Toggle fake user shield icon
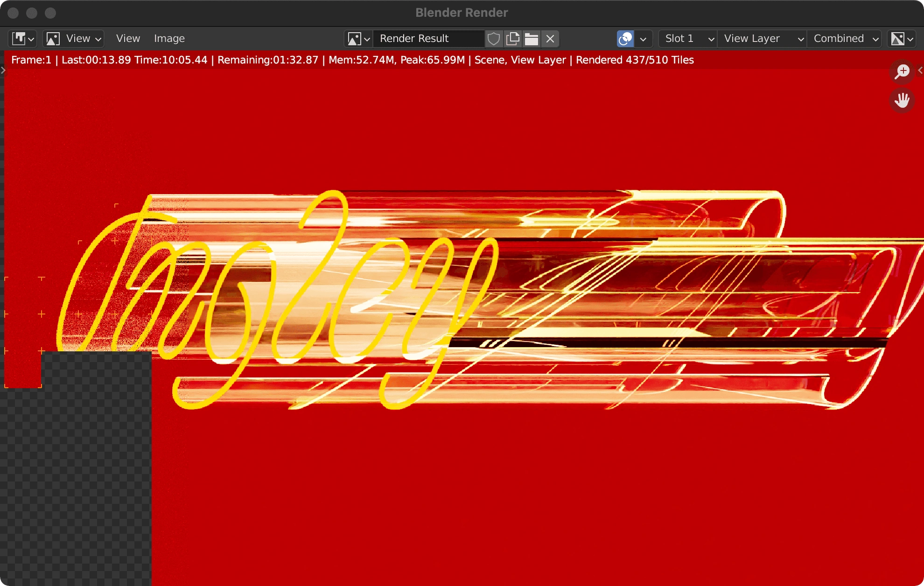 click(494, 39)
